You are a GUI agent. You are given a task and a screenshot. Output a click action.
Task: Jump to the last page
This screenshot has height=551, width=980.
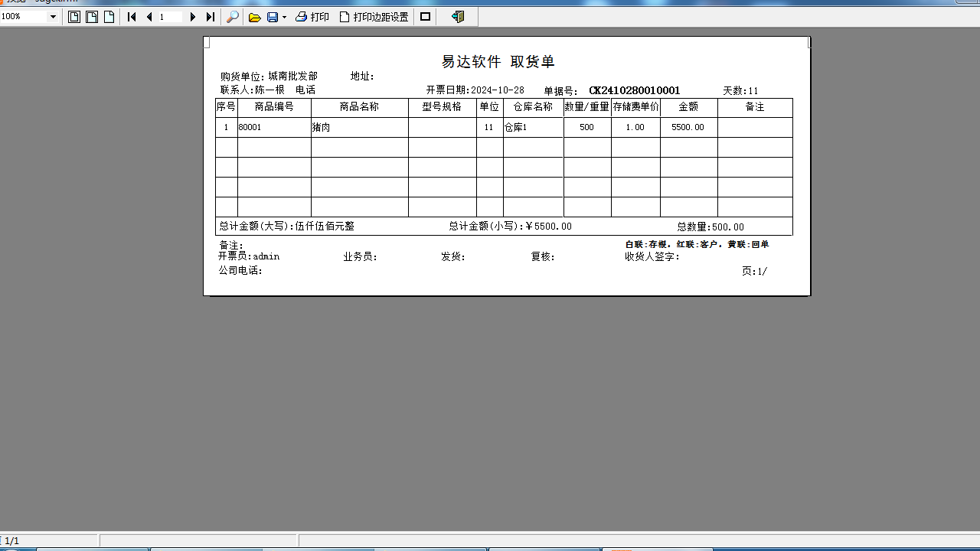coord(208,16)
